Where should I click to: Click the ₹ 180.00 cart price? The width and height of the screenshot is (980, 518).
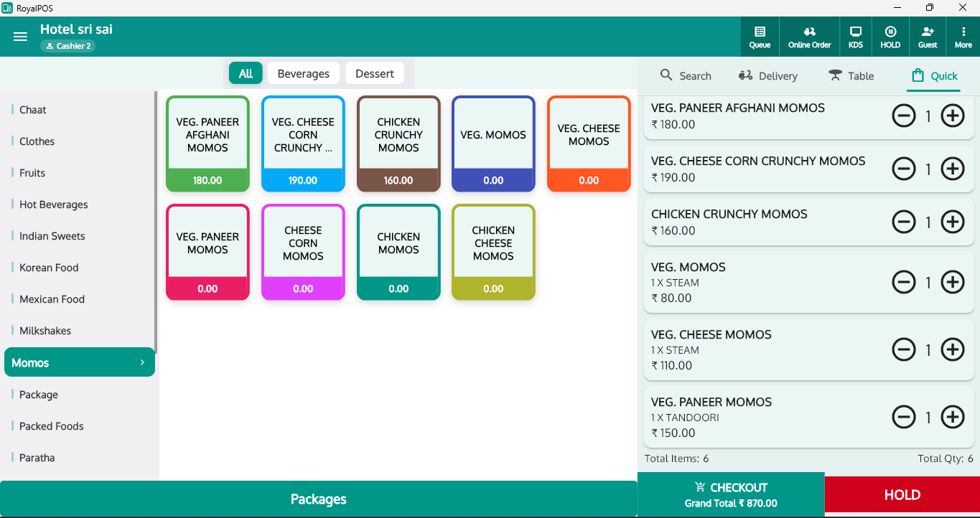click(673, 124)
